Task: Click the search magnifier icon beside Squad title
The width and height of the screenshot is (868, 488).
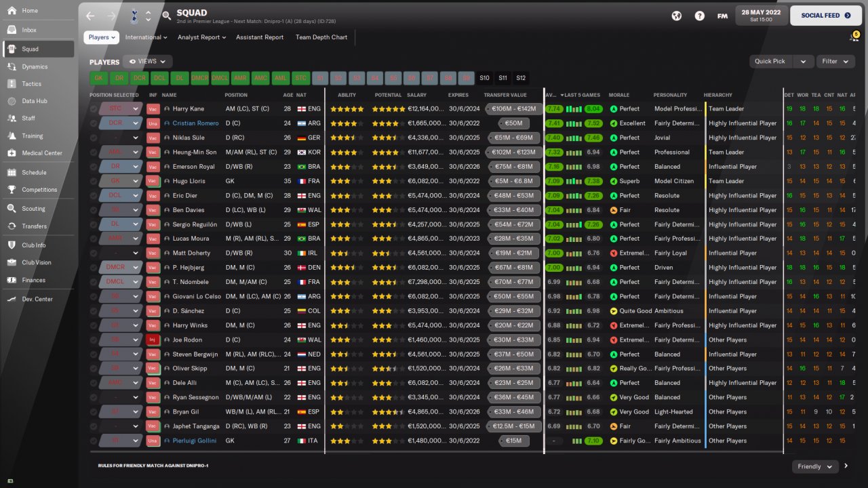Action: [x=167, y=16]
